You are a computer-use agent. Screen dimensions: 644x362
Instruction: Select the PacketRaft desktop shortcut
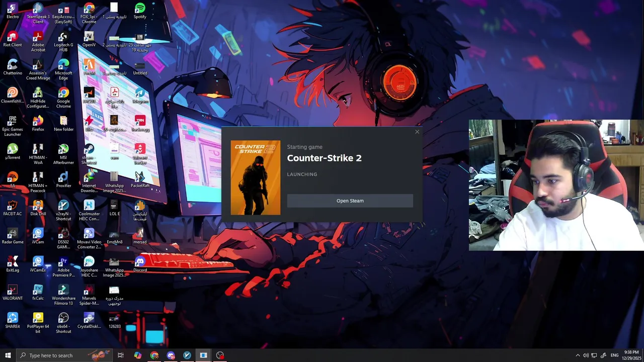pos(140,180)
